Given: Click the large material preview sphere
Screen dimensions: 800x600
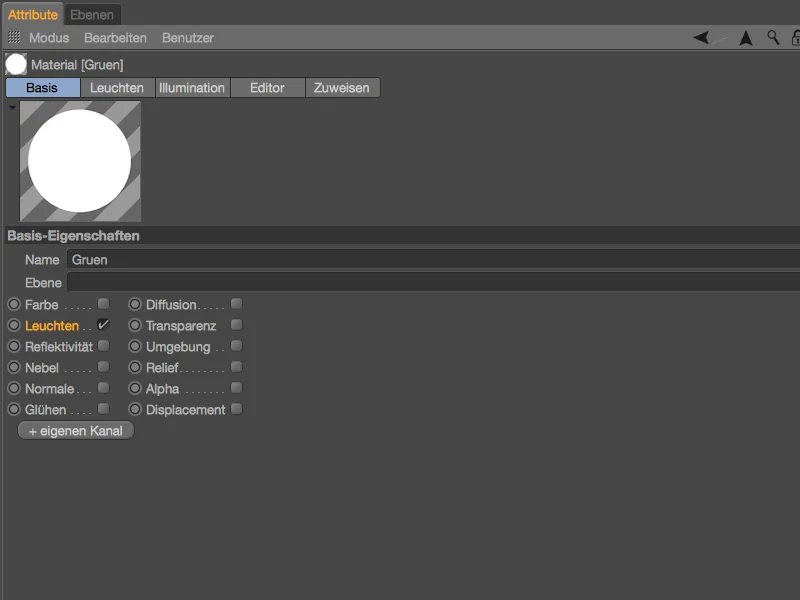Looking at the screenshot, I should 80,161.
